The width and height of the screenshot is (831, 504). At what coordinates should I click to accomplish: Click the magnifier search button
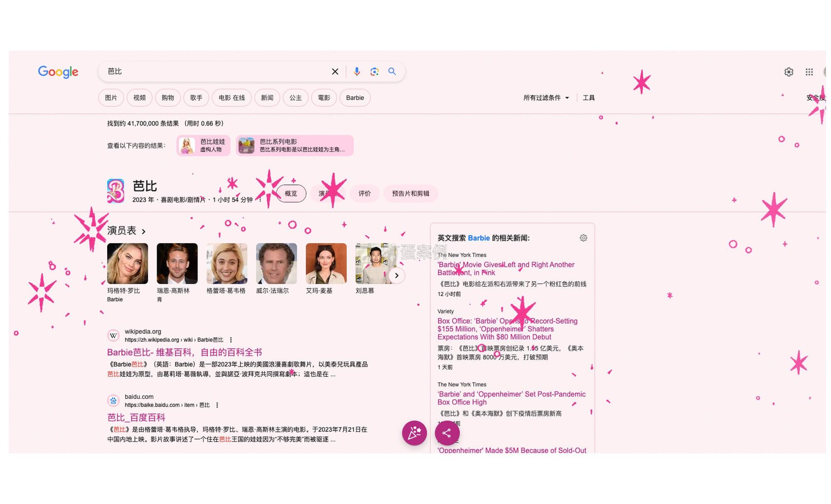coord(392,71)
